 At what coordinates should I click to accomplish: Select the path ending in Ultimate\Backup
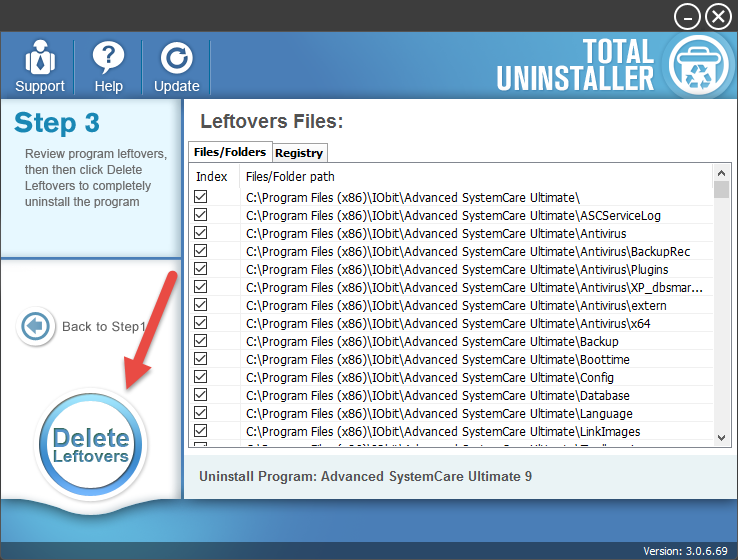[432, 342]
